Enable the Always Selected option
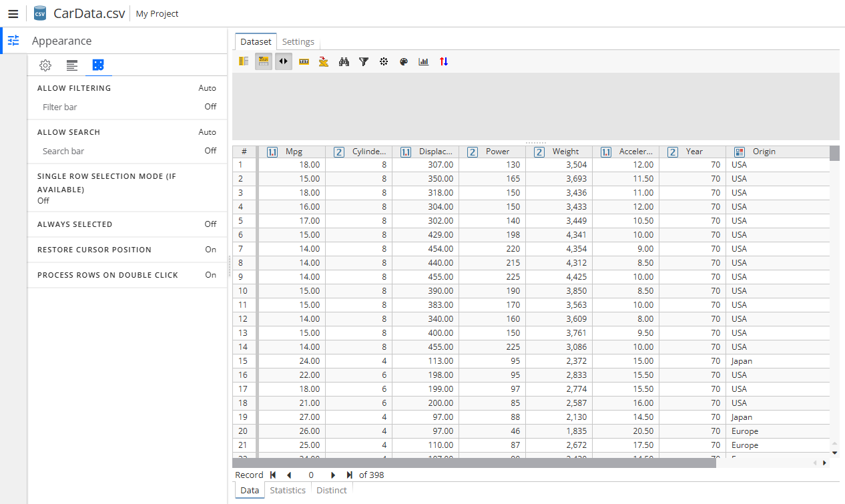This screenshot has width=845, height=504. click(x=209, y=224)
